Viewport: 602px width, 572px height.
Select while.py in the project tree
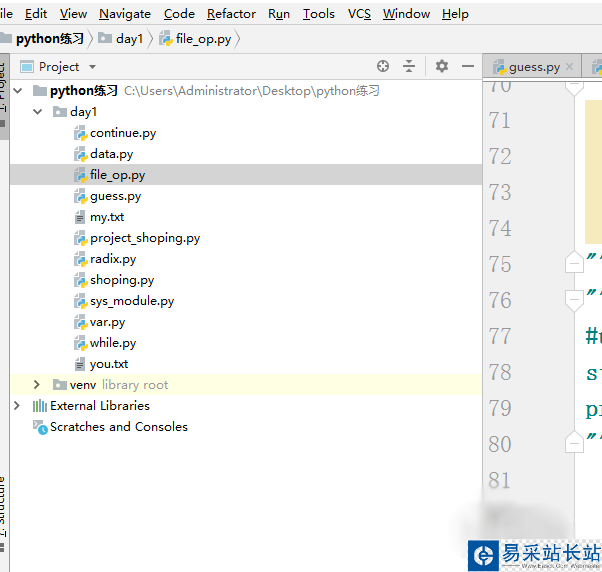113,343
